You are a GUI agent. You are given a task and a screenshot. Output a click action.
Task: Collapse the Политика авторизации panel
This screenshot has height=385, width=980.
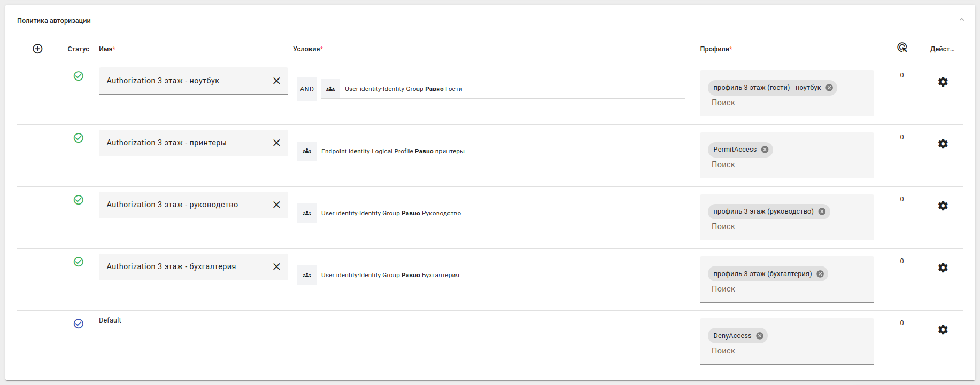click(961, 20)
